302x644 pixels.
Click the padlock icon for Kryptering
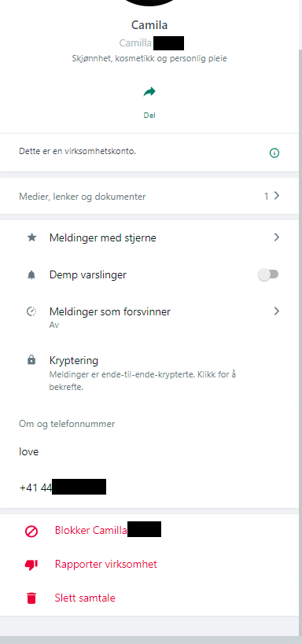31,360
